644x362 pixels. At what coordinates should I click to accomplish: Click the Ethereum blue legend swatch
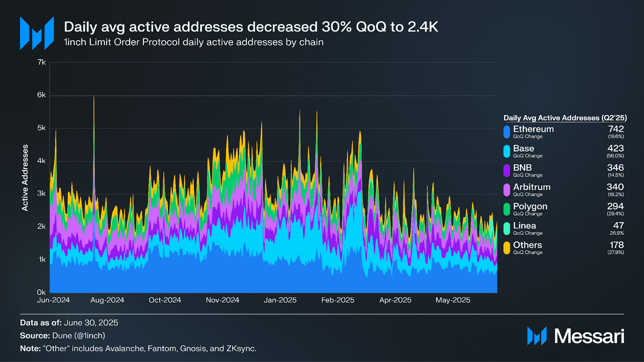pyautogui.click(x=507, y=132)
